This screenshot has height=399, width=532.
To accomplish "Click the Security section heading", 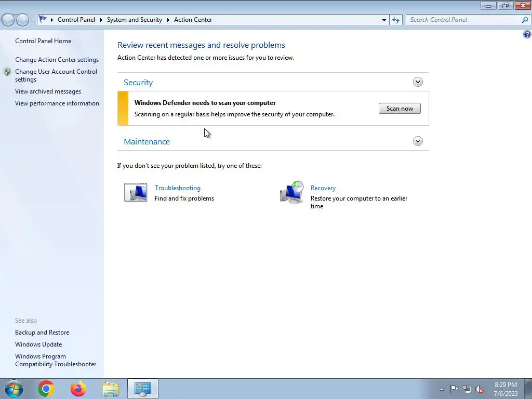I will [138, 83].
